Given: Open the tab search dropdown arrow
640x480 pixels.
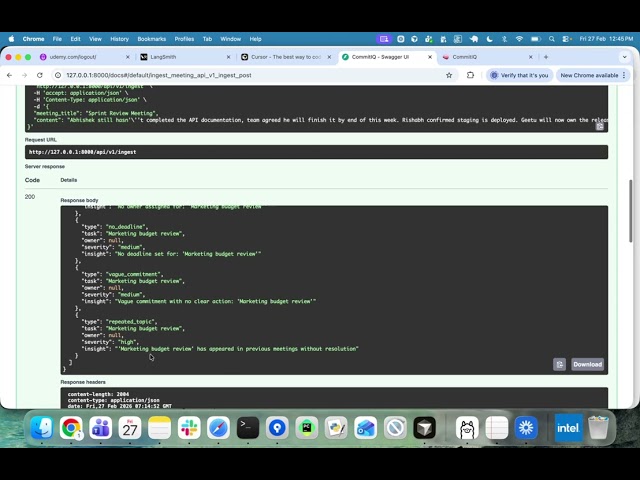Looking at the screenshot, I should coord(624,57).
